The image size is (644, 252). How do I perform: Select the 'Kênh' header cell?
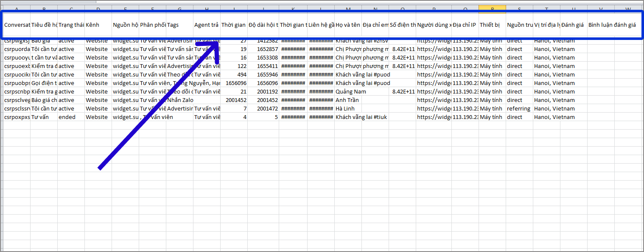coord(98,25)
